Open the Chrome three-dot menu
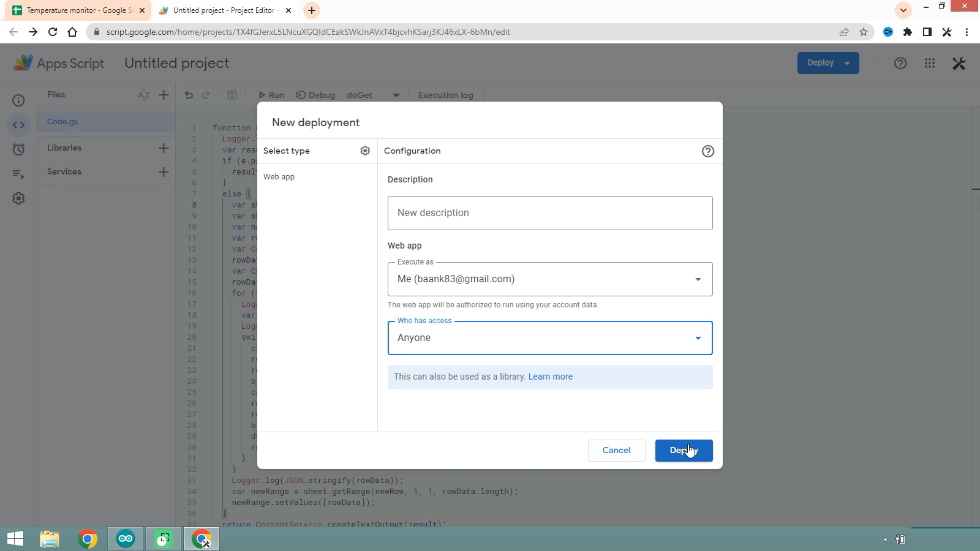Viewport: 980px width, 551px height. coord(967,32)
